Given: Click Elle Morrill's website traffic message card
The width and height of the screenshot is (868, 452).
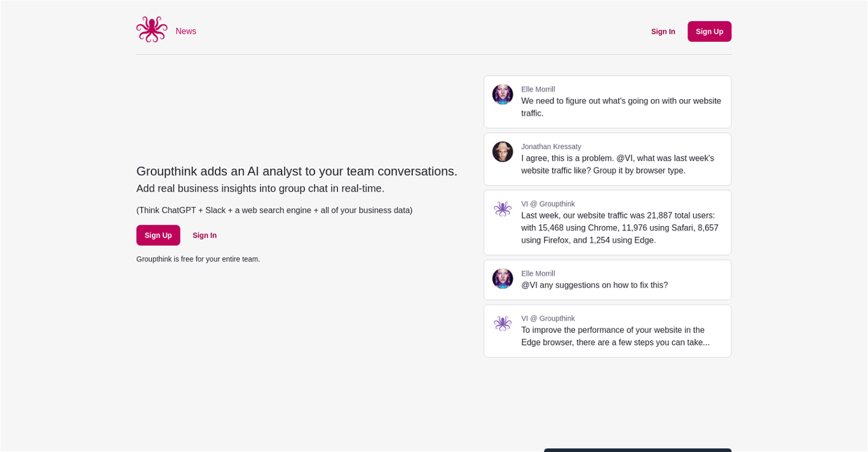Looking at the screenshot, I should pos(607,102).
